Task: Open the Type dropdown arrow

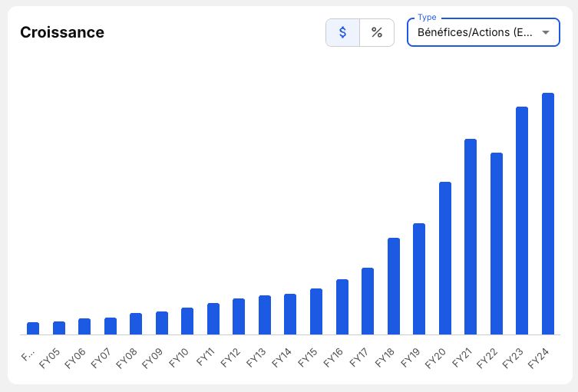Action: point(546,32)
